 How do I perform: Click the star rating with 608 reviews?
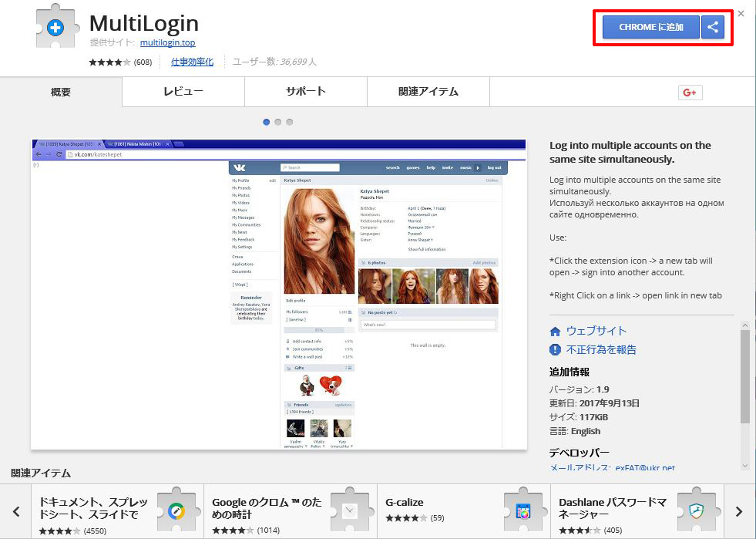tap(120, 62)
